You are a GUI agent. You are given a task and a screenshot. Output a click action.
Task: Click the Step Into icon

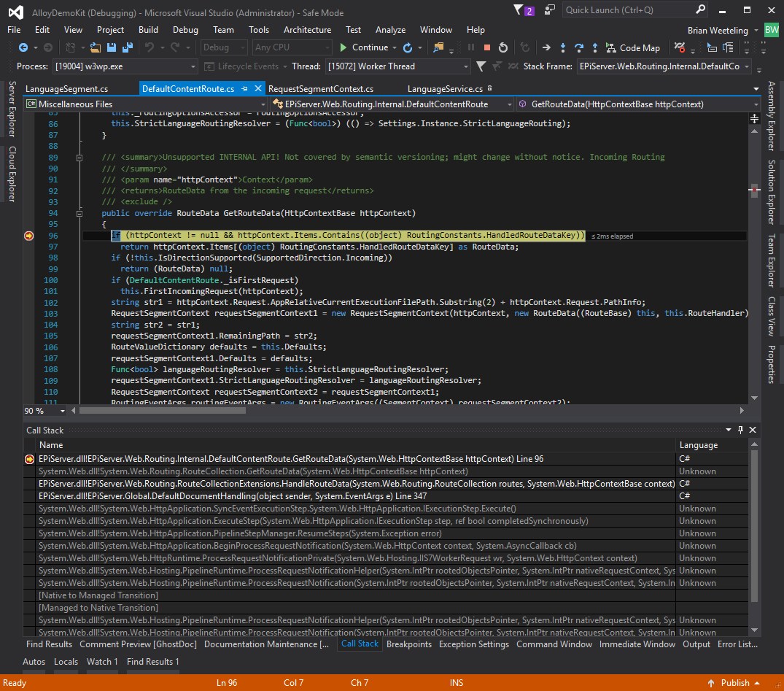tap(563, 47)
